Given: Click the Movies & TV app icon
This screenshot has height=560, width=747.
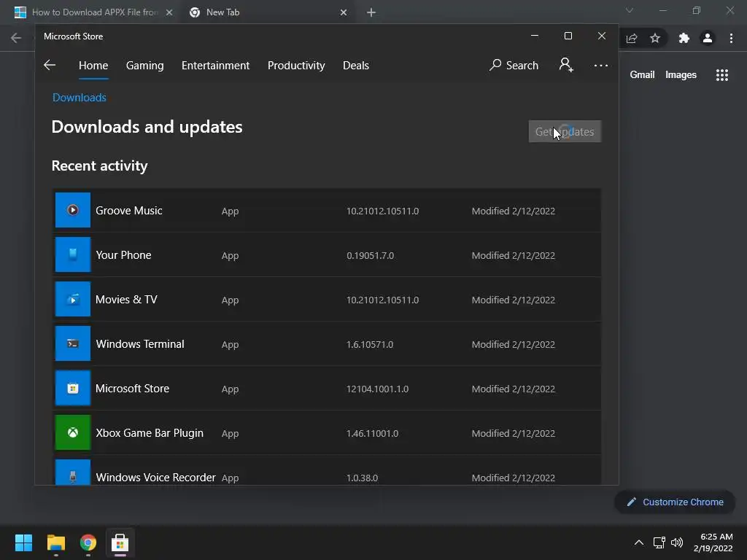Looking at the screenshot, I should (x=72, y=299).
